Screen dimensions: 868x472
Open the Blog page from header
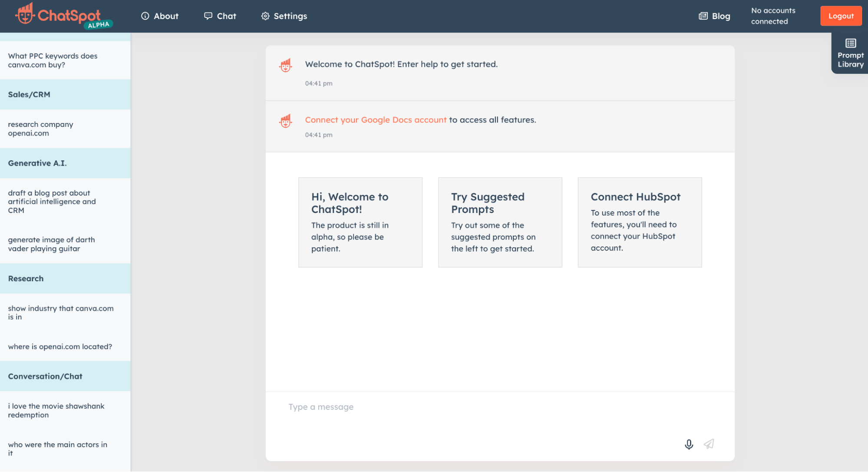coord(714,16)
